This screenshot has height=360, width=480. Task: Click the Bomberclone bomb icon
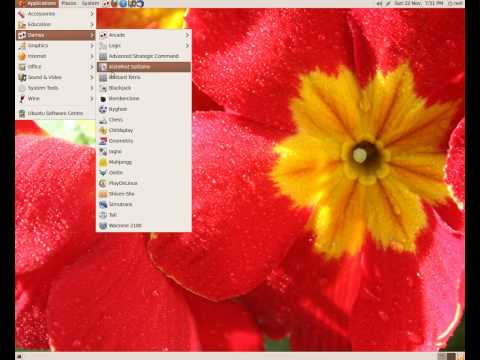(x=103, y=99)
